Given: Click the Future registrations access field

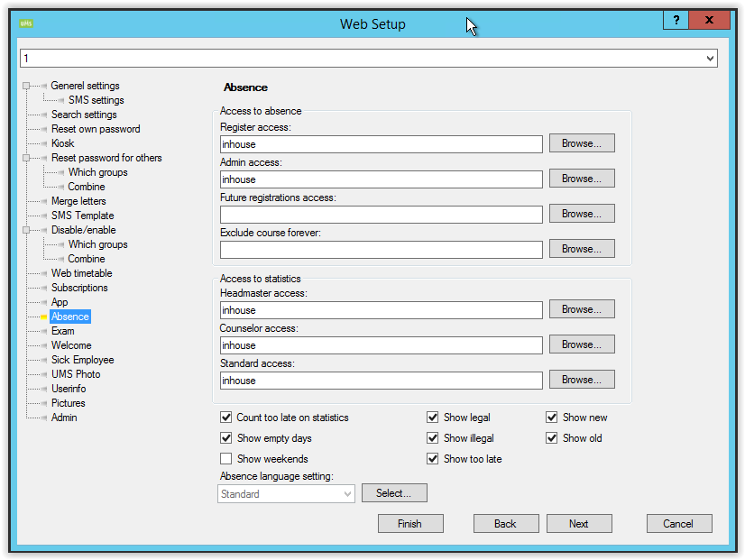Looking at the screenshot, I should 381,215.
